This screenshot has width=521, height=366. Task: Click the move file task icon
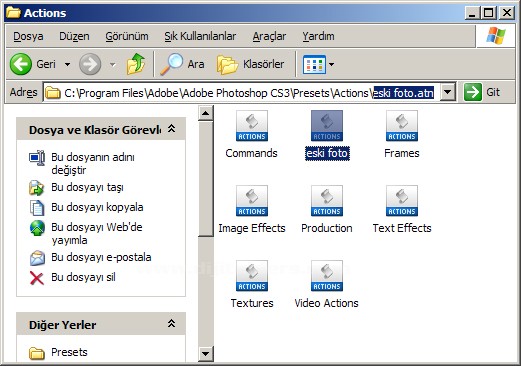[x=37, y=188]
